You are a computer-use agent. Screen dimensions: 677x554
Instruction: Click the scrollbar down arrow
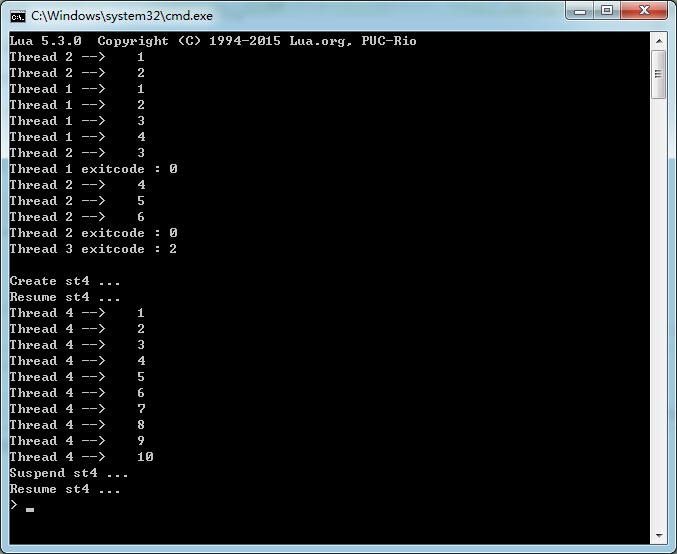659,536
